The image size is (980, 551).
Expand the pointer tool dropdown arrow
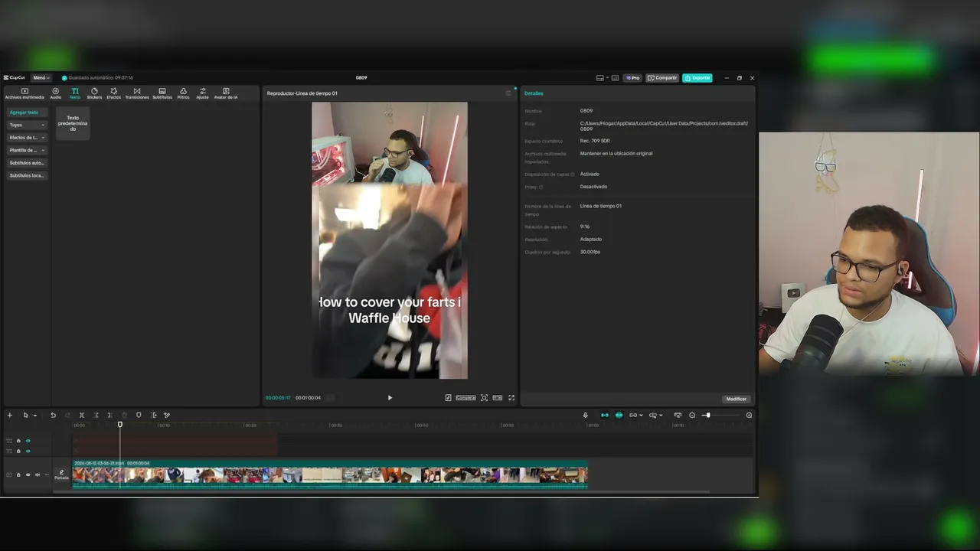tap(34, 416)
